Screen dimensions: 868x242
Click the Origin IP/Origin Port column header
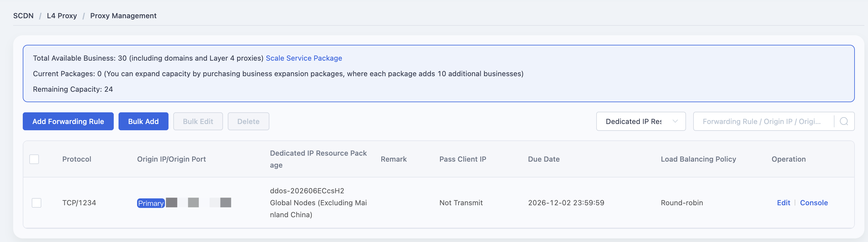click(171, 159)
